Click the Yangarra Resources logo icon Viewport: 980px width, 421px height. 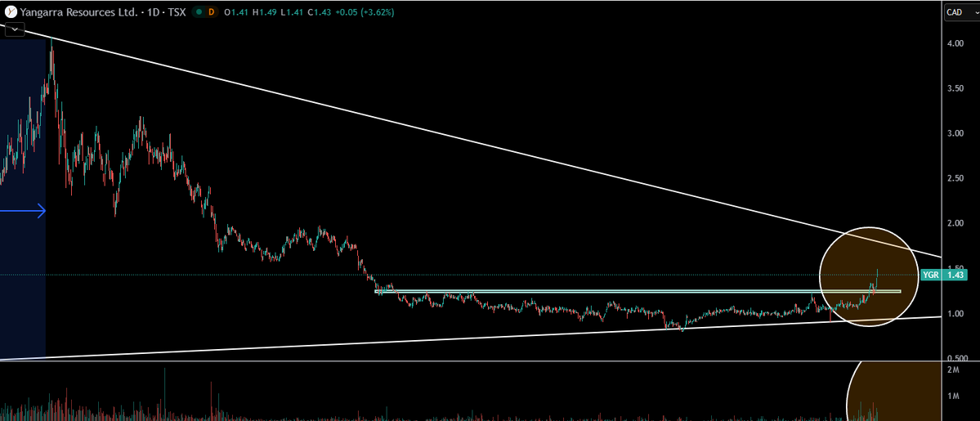(11, 12)
